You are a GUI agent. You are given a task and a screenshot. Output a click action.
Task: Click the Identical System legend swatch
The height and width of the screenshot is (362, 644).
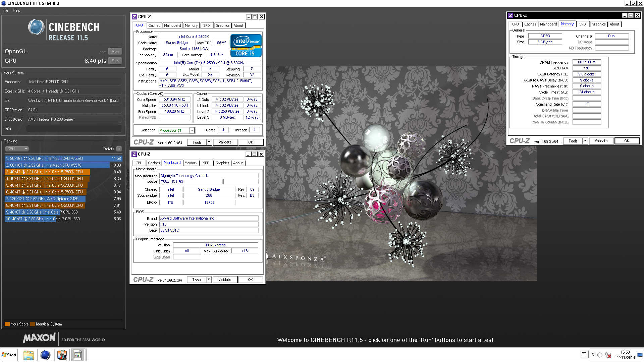[32, 324]
